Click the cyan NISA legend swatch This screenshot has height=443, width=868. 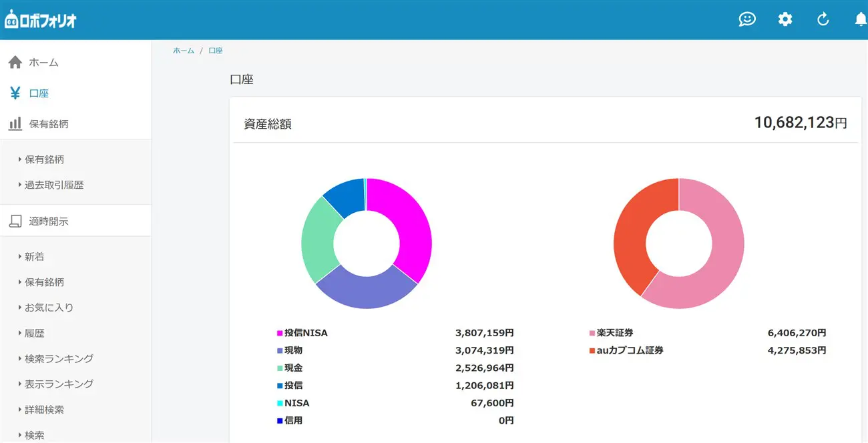(x=280, y=403)
